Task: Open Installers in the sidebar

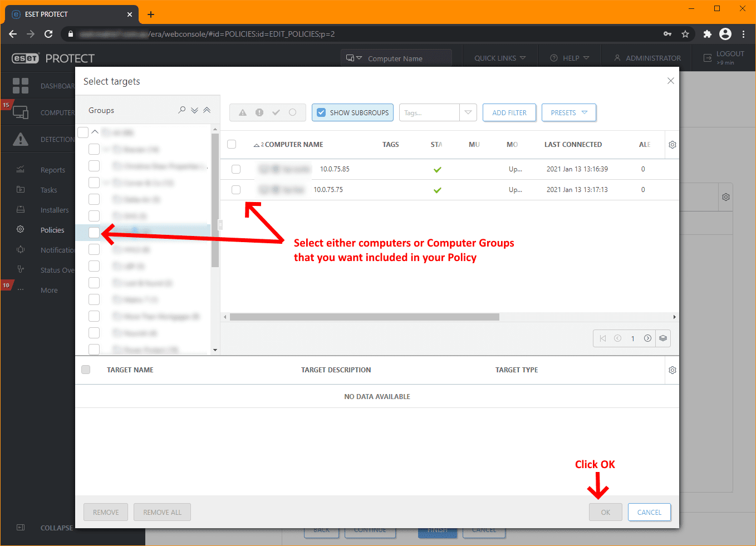Action: 55,210
